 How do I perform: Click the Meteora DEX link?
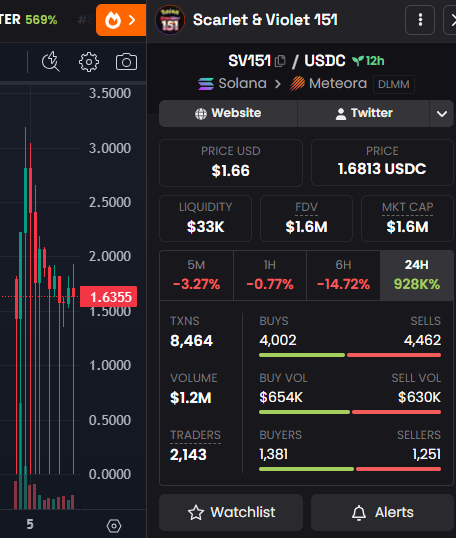click(x=328, y=84)
